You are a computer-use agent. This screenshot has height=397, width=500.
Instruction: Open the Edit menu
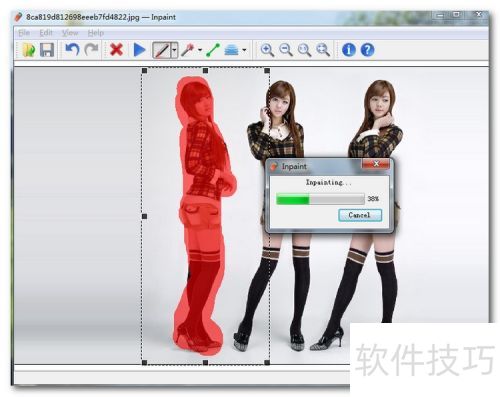pyautogui.click(x=46, y=33)
